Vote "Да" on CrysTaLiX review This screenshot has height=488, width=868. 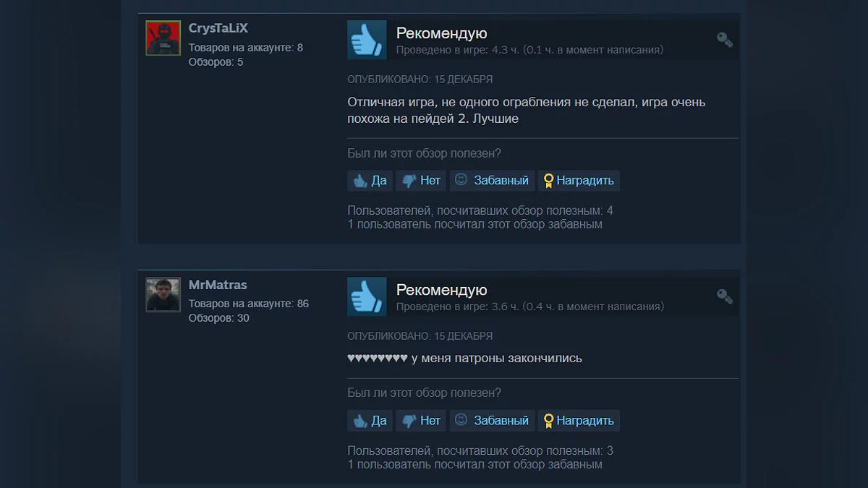[x=370, y=181]
